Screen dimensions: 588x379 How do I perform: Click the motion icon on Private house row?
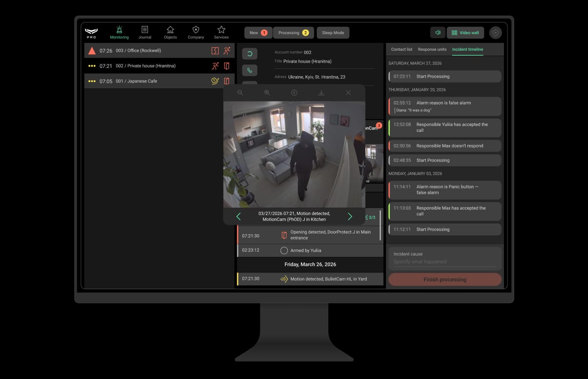tap(215, 66)
